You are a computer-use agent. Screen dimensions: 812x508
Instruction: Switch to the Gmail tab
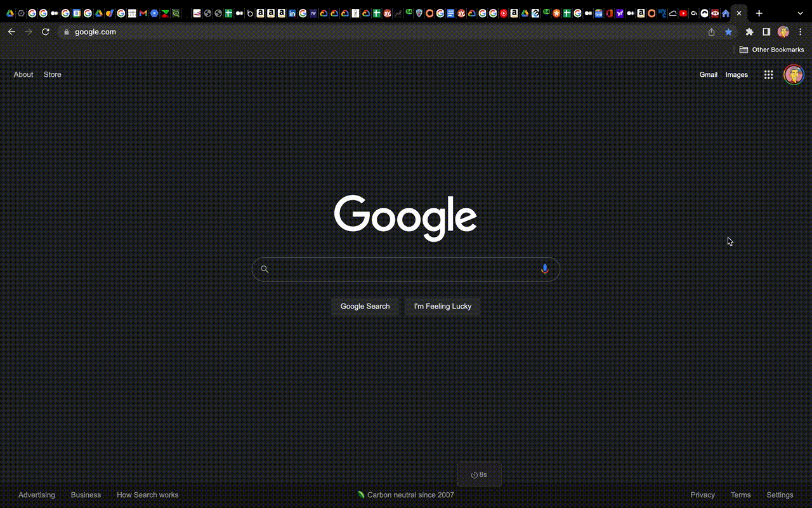143,13
